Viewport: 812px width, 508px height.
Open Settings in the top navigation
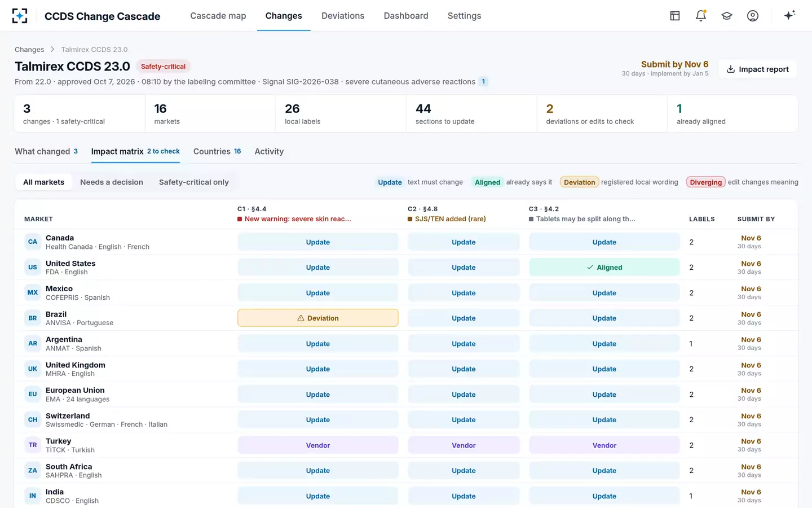(465, 16)
